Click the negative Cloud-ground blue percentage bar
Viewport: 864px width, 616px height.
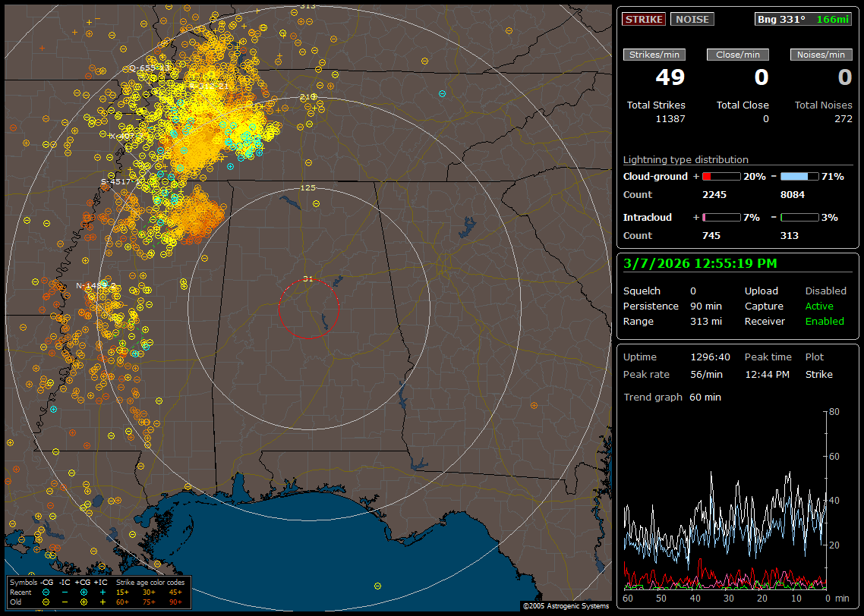click(799, 177)
